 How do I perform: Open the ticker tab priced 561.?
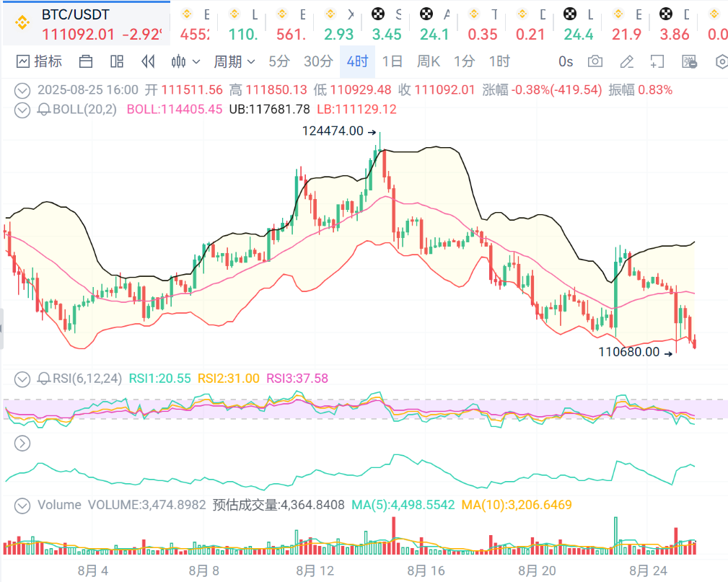click(290, 24)
